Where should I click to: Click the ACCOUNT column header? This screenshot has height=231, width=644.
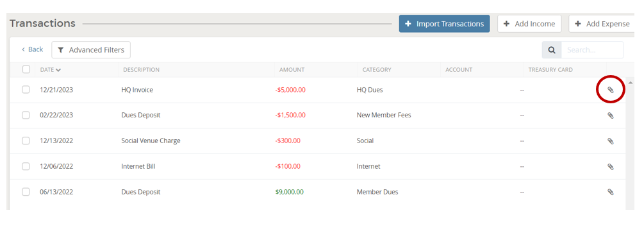coord(459,70)
